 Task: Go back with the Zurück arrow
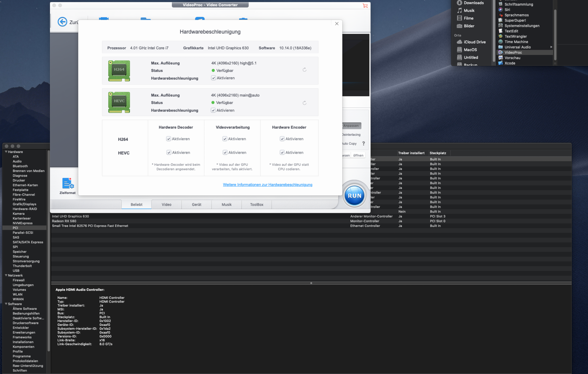click(x=62, y=22)
